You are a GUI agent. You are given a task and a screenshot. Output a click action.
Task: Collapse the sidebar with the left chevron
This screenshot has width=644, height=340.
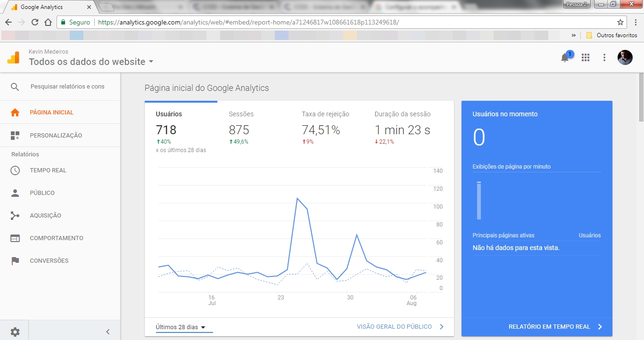click(107, 332)
